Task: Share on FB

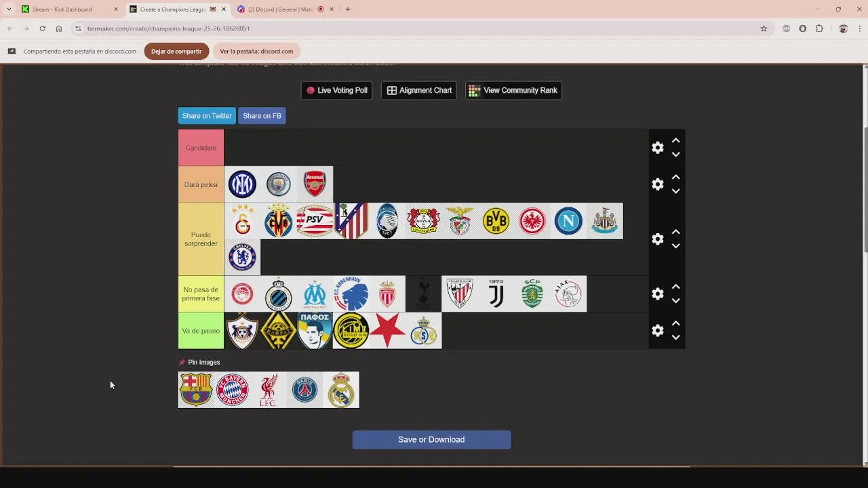Action: click(262, 116)
